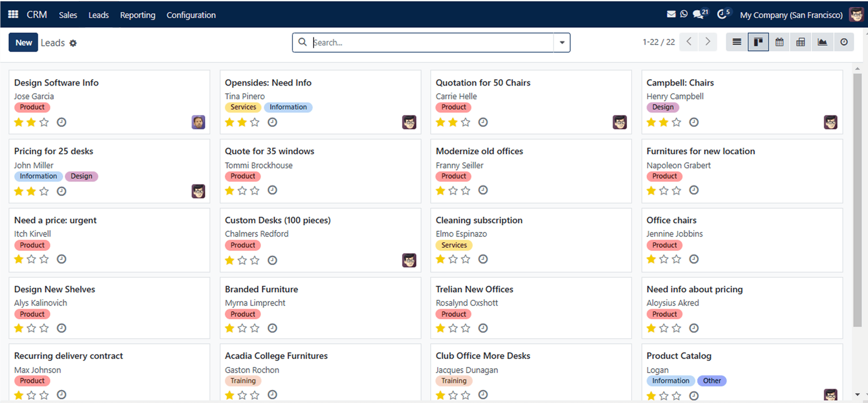Viewport: 868px width, 403px height.
Task: Click the vertical scrollbar on the right
Action: 857,199
